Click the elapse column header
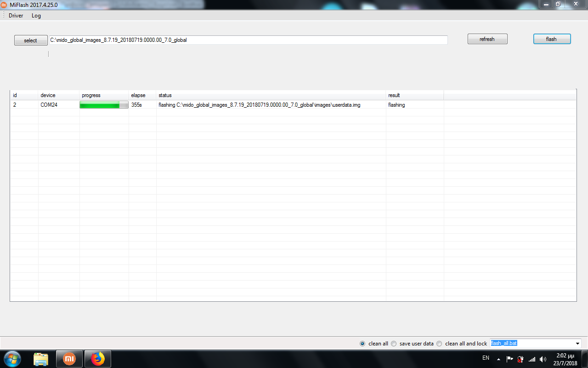This screenshot has width=588, height=368. (142, 95)
